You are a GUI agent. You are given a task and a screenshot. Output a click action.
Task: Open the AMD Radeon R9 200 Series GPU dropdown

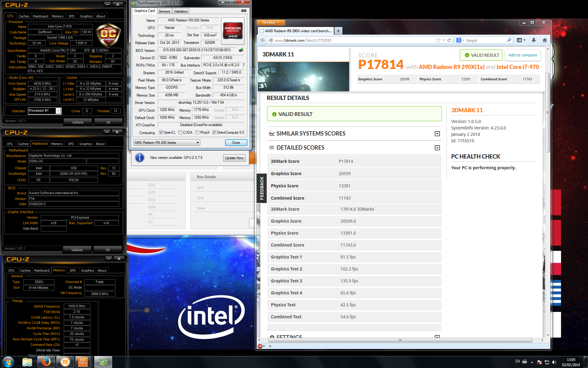[167, 143]
